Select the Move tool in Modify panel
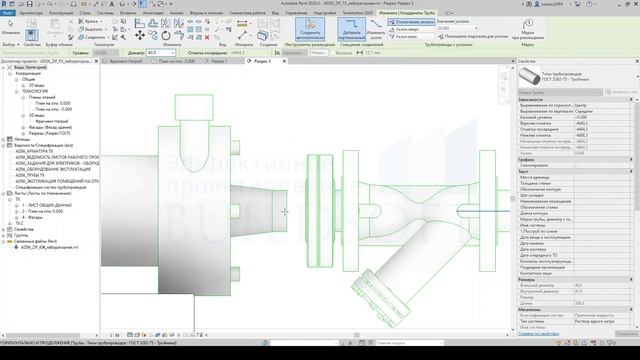This screenshot has height=360, width=640. (140, 36)
